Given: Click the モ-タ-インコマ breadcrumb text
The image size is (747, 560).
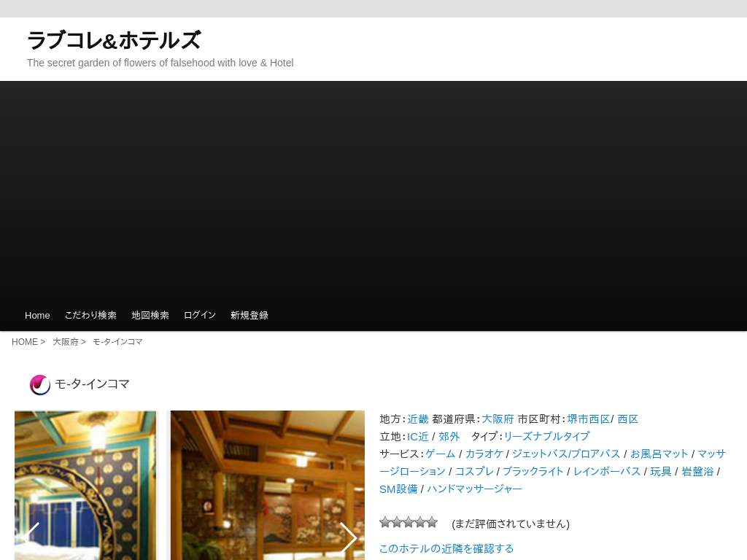Looking at the screenshot, I should click(117, 342).
